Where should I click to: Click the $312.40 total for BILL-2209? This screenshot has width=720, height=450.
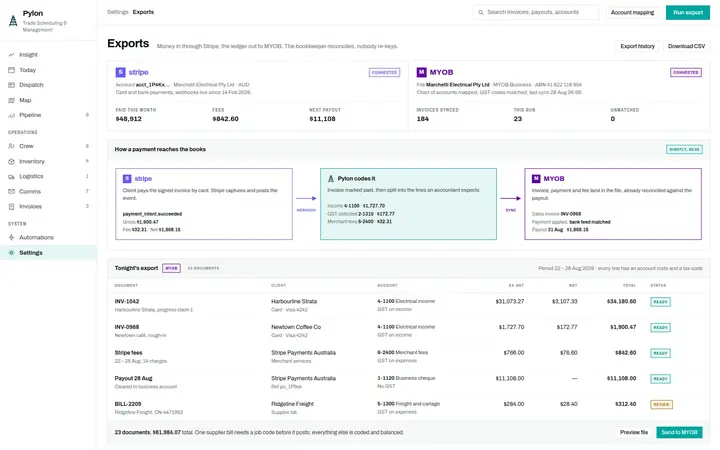[x=625, y=404]
